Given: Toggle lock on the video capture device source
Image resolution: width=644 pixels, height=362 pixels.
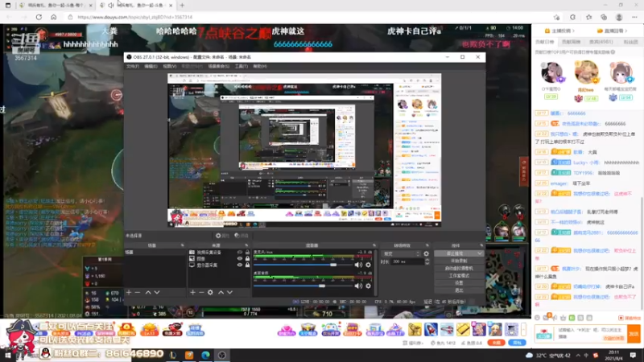Looking at the screenshot, I should (x=247, y=253).
